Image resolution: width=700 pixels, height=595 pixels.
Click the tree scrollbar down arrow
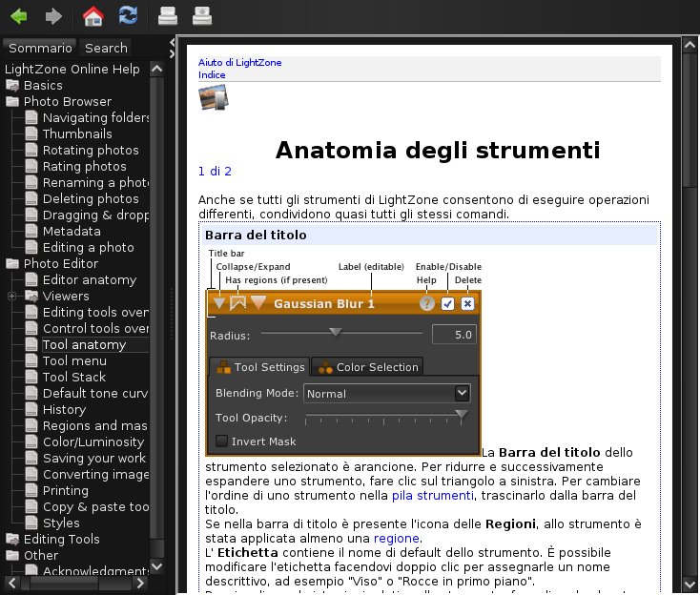click(x=156, y=567)
